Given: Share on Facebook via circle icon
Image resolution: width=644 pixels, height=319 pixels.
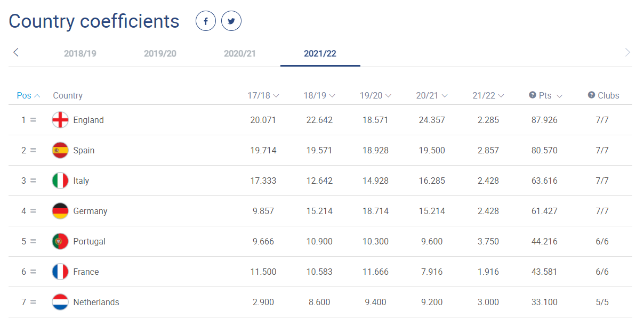Looking at the screenshot, I should (x=206, y=21).
